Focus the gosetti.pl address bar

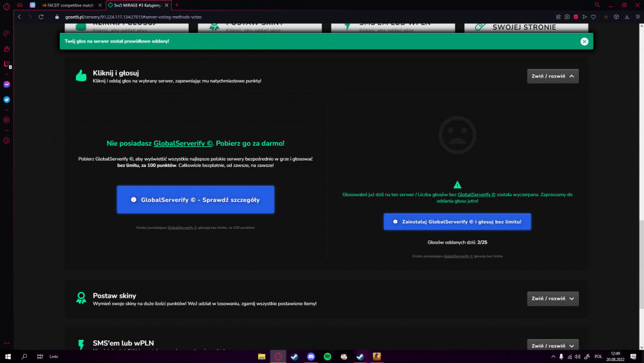coord(133,17)
